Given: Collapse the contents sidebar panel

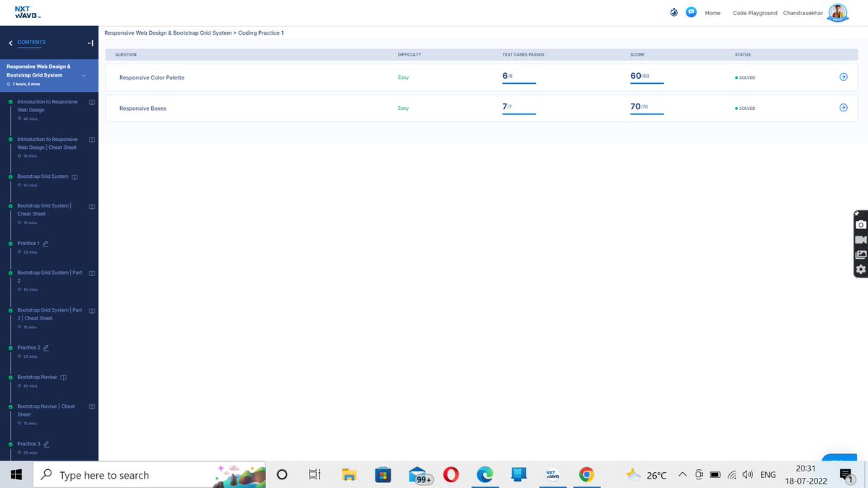Looking at the screenshot, I should tap(90, 43).
